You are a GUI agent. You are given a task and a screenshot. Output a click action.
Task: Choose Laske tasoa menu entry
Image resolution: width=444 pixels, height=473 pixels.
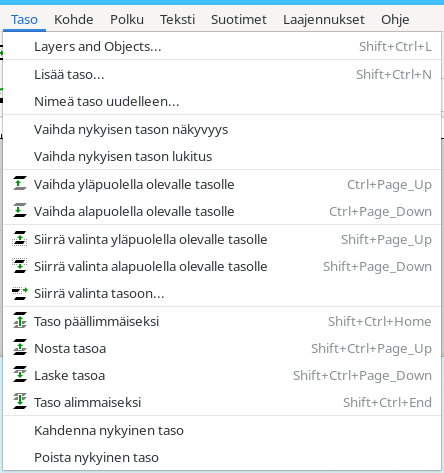(x=222, y=375)
